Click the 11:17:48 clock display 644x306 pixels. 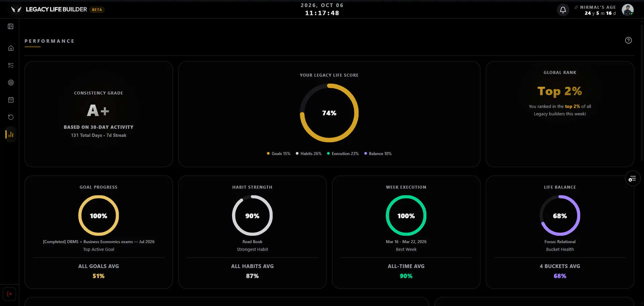[x=322, y=13]
